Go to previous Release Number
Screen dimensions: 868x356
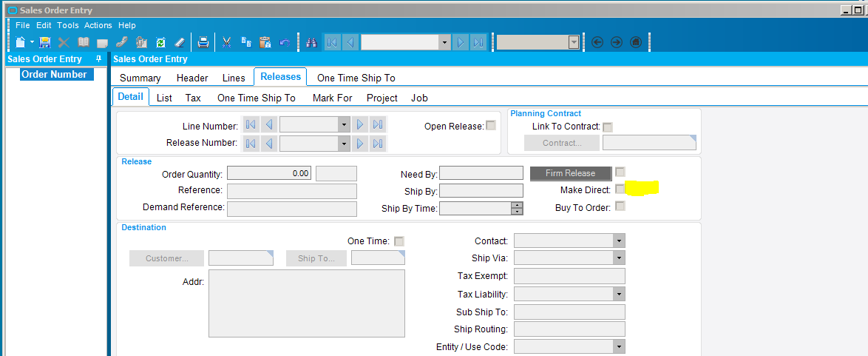click(269, 144)
